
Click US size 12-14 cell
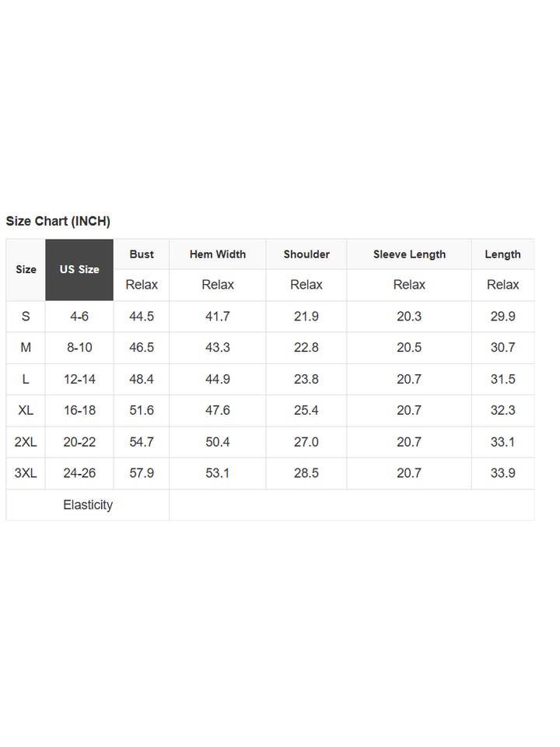[x=79, y=379]
